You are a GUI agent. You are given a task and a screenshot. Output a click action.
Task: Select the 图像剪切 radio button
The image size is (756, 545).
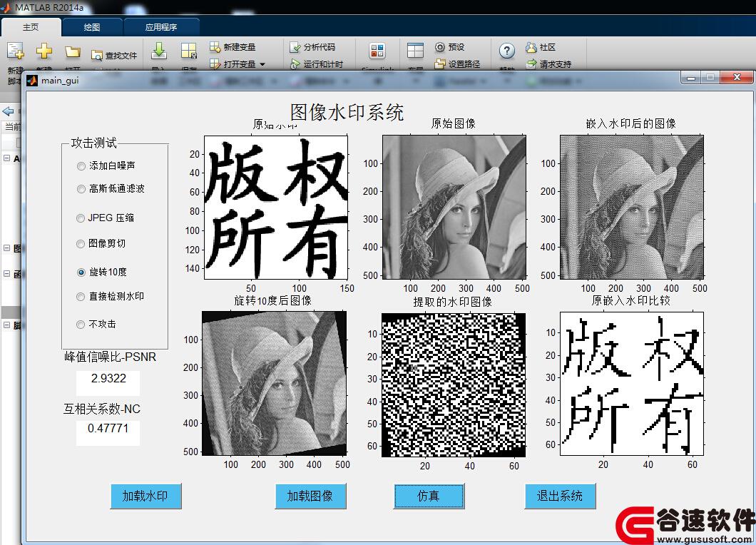coord(81,244)
